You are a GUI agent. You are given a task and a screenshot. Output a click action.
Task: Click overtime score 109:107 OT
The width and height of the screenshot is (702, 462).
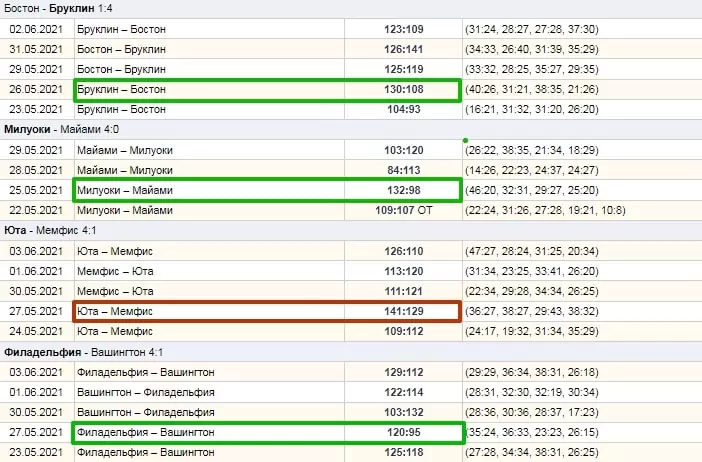[x=403, y=210]
